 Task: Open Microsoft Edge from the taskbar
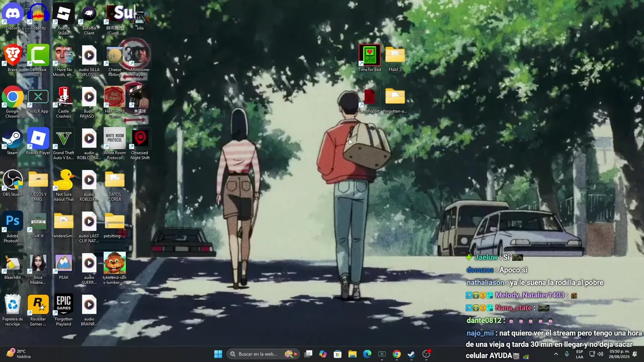point(367,354)
